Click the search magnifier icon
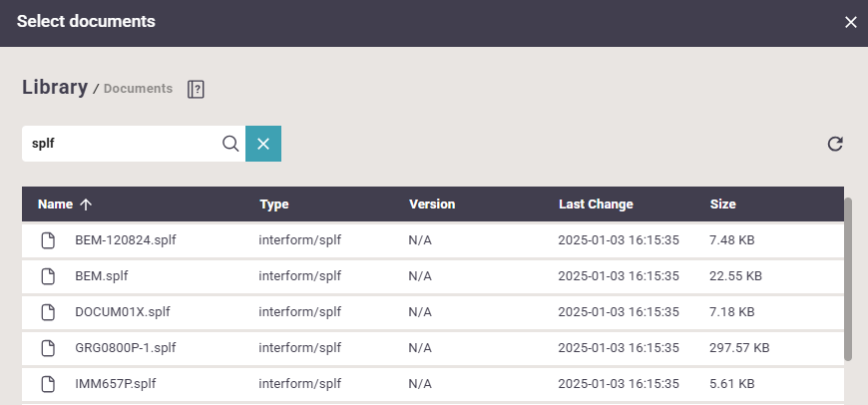 (230, 144)
